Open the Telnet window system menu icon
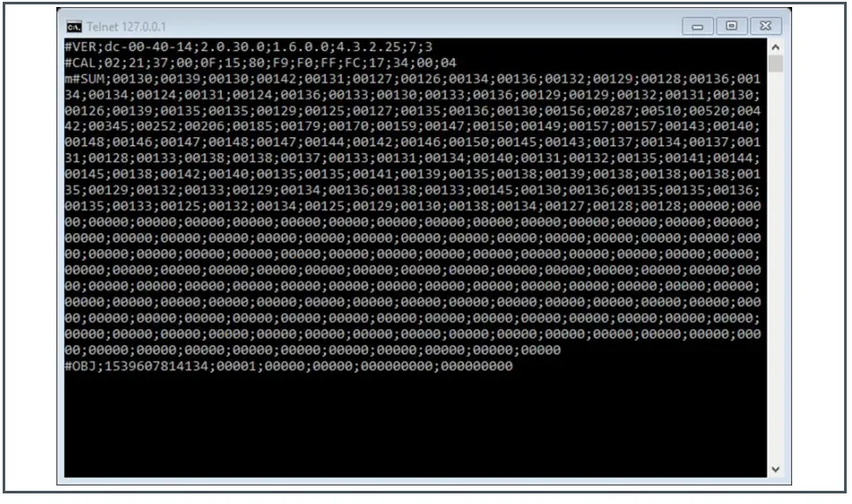 point(74,26)
